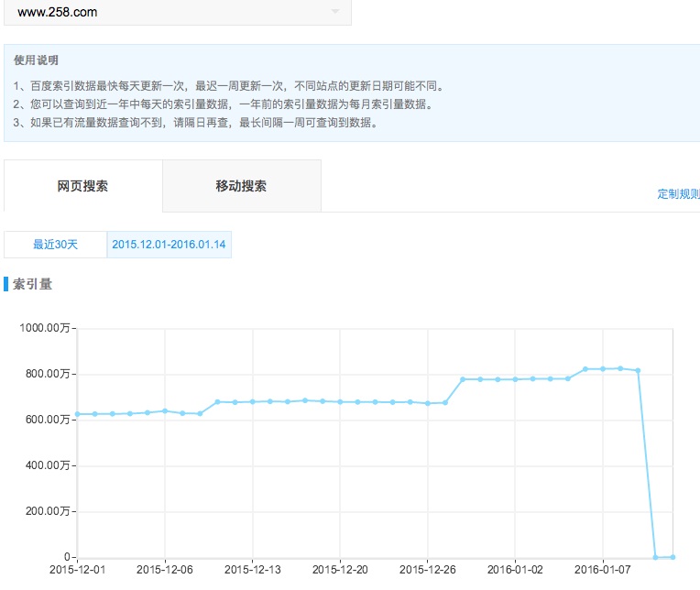Select the 最近30天 range button
Screen dimensions: 700x590
[56, 245]
